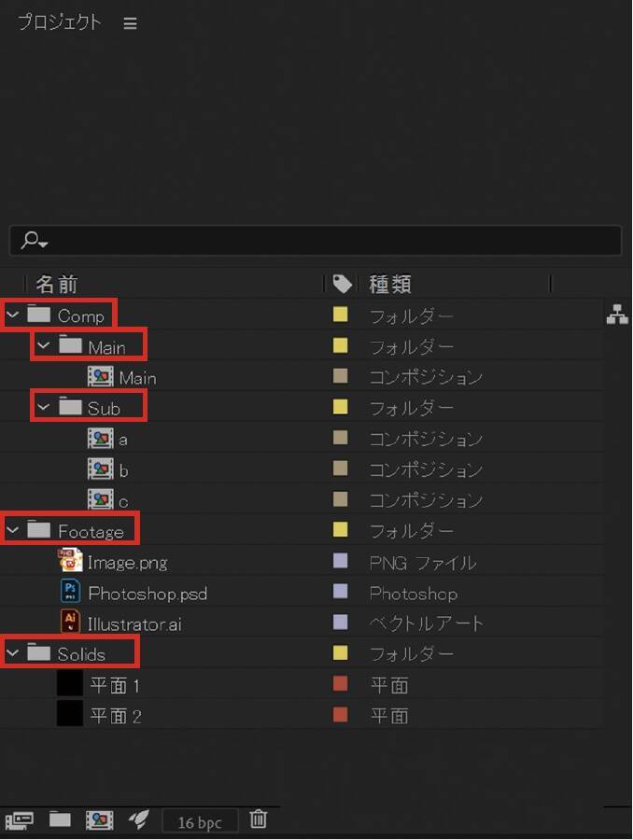
Task: Change label color of 平面 1
Action: coord(341,684)
